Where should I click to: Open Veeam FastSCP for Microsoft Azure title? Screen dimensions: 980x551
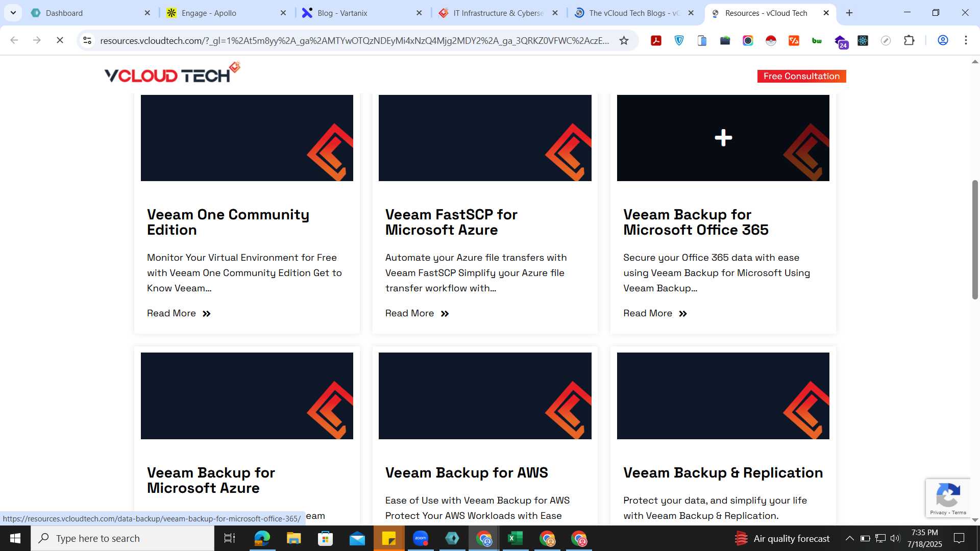pyautogui.click(x=451, y=222)
